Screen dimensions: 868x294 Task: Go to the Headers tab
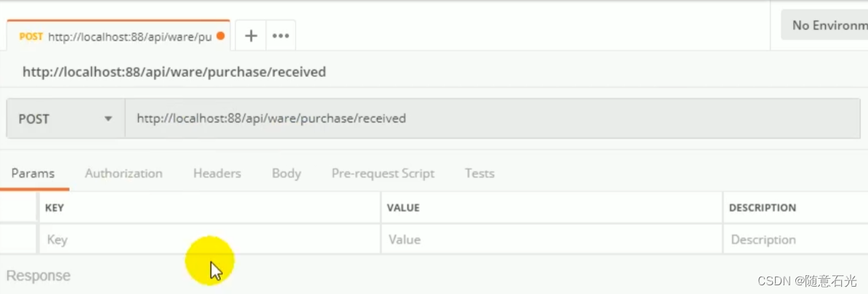coord(217,173)
